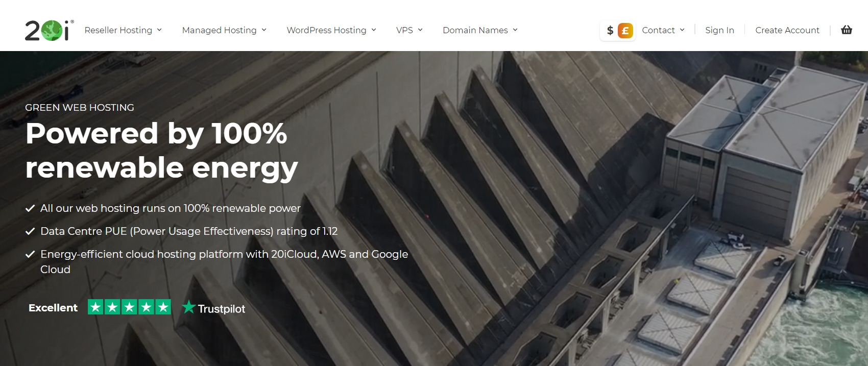
Task: Click 'All our web hosting runs on 100% renewable power'
Action: [171, 208]
